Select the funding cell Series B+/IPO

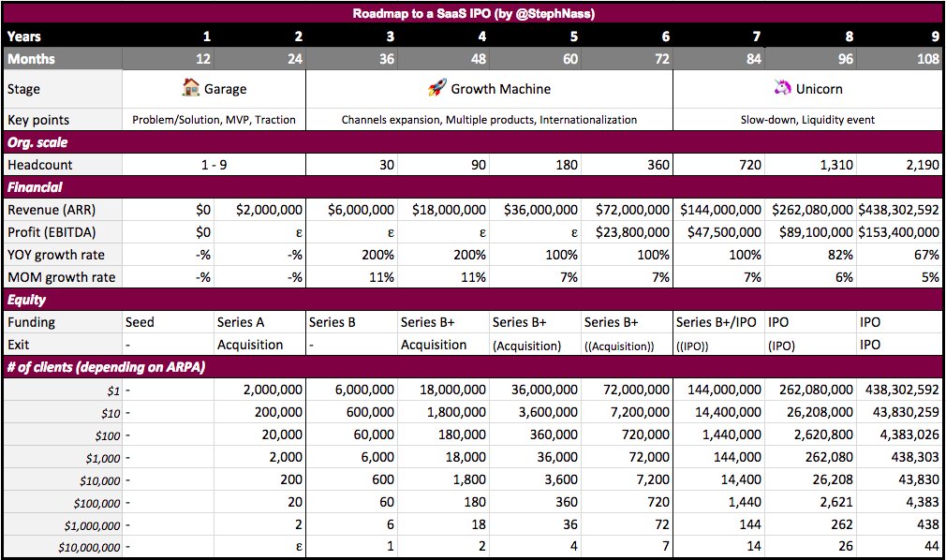pyautogui.click(x=718, y=322)
